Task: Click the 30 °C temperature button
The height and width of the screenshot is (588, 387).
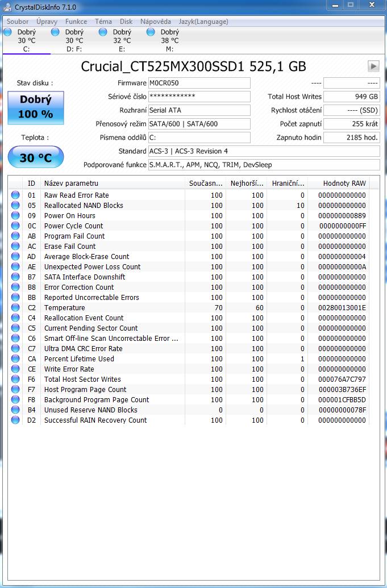Action: (x=36, y=157)
